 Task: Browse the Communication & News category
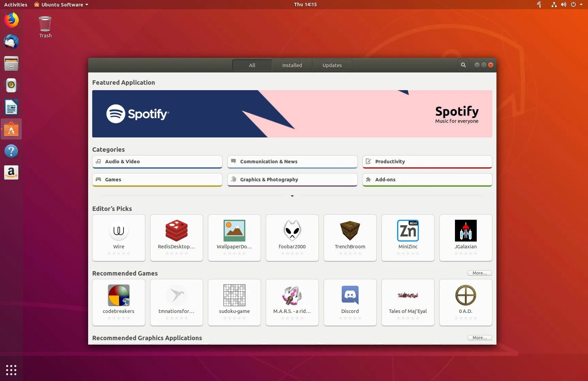292,162
